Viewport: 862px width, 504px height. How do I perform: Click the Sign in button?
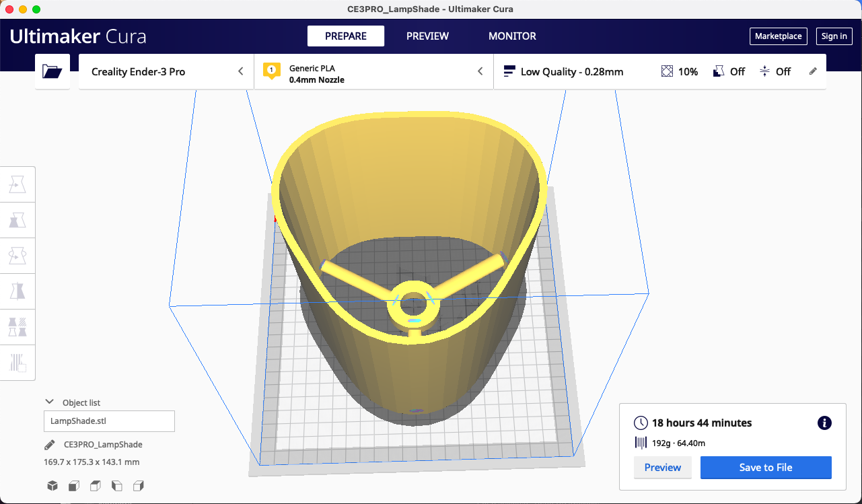[834, 36]
